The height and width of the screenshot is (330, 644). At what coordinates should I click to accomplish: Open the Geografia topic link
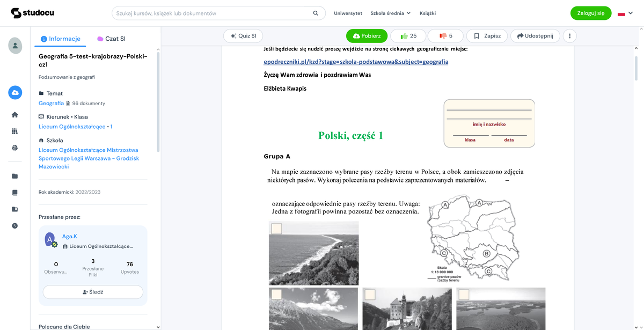[x=51, y=103]
